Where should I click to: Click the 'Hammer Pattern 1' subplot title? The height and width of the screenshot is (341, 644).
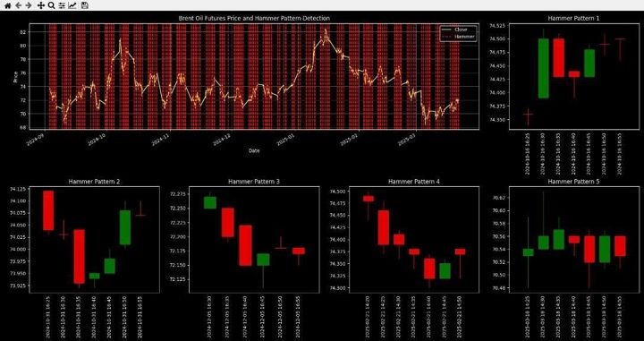(573, 19)
